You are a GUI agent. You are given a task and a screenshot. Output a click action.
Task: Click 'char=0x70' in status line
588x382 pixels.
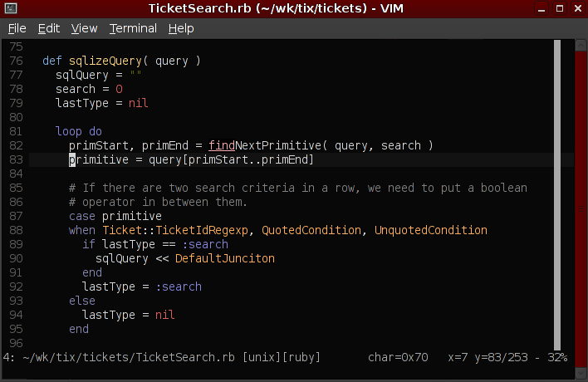coord(398,357)
